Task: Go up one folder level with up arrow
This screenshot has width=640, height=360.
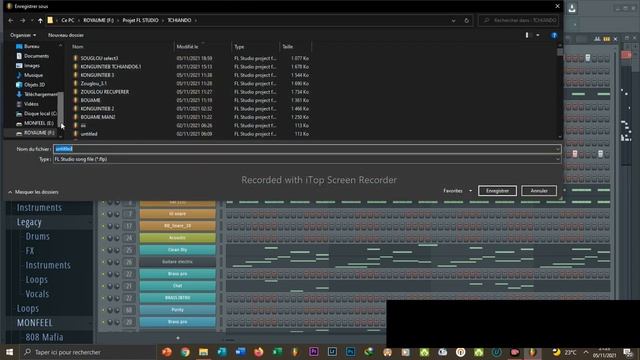Action: tap(40, 20)
